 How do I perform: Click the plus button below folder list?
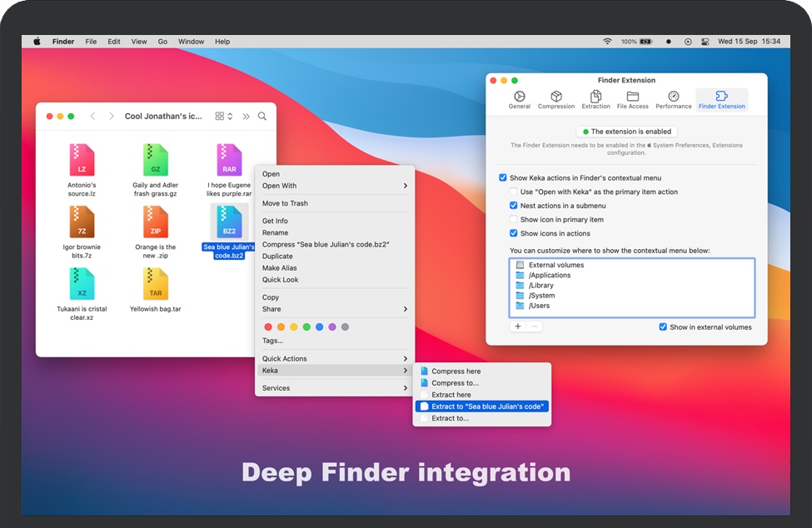tap(518, 326)
